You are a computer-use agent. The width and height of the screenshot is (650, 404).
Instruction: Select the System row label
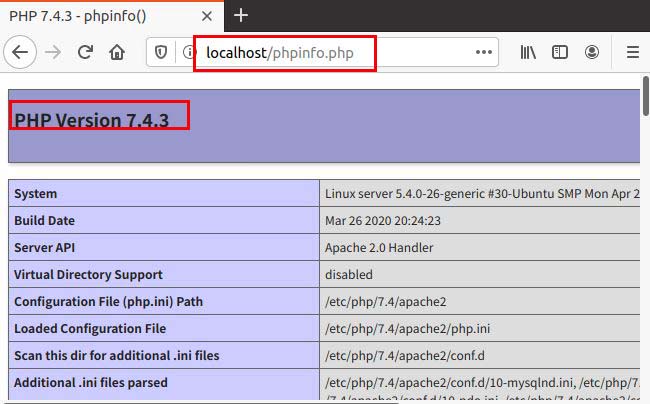35,194
